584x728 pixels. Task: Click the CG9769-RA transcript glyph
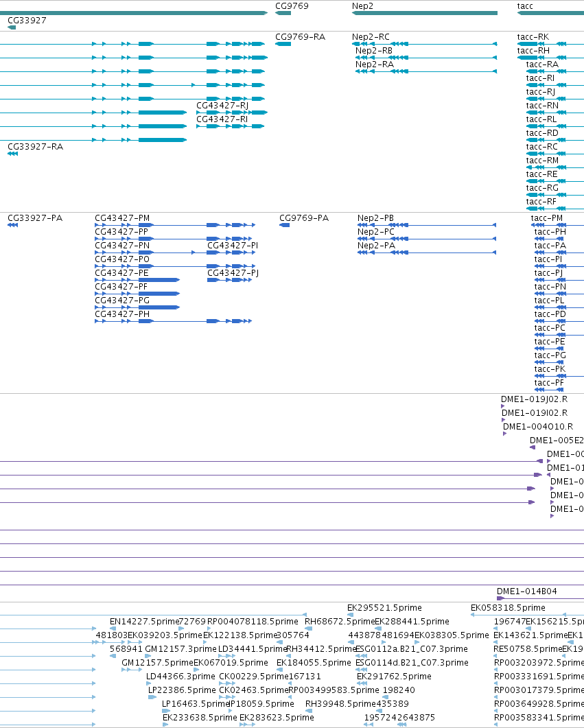coord(283,44)
